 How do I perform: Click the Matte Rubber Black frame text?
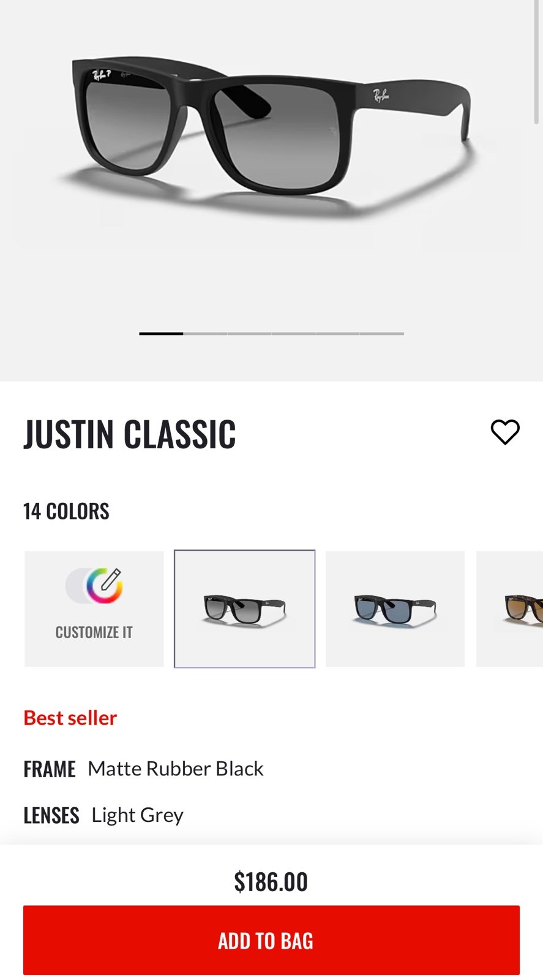pyautogui.click(x=176, y=769)
